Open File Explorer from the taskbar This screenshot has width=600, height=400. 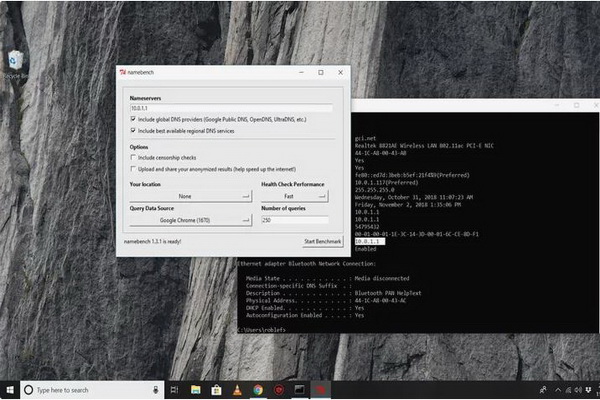click(196, 389)
